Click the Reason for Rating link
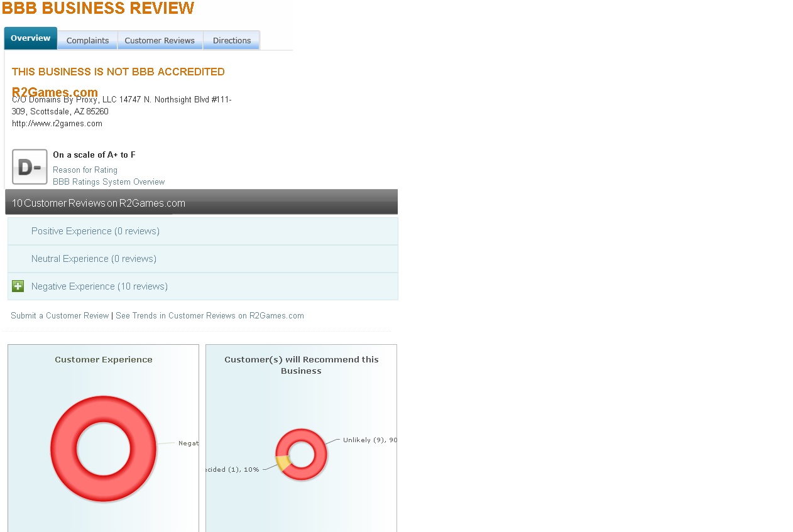793x532 pixels. 85,170
